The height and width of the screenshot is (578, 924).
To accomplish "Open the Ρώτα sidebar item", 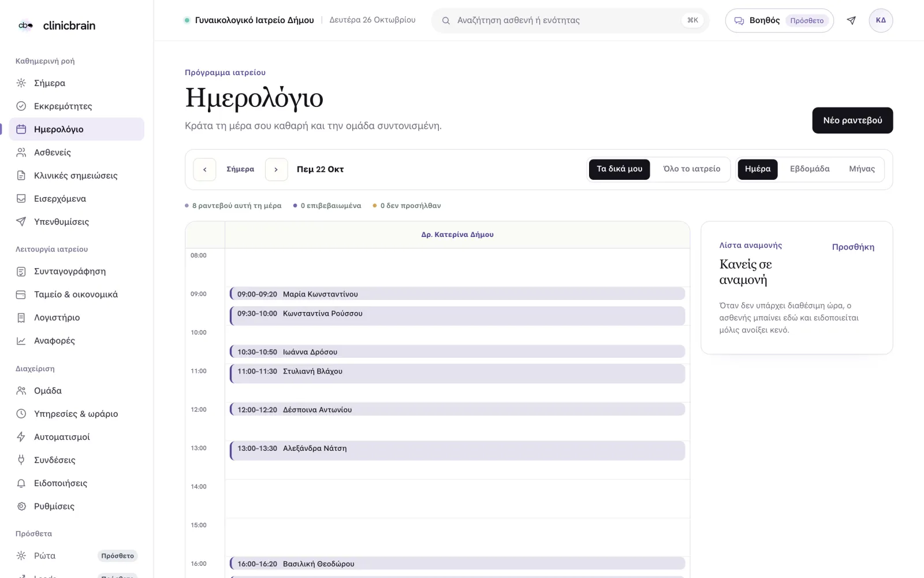I will (77, 555).
